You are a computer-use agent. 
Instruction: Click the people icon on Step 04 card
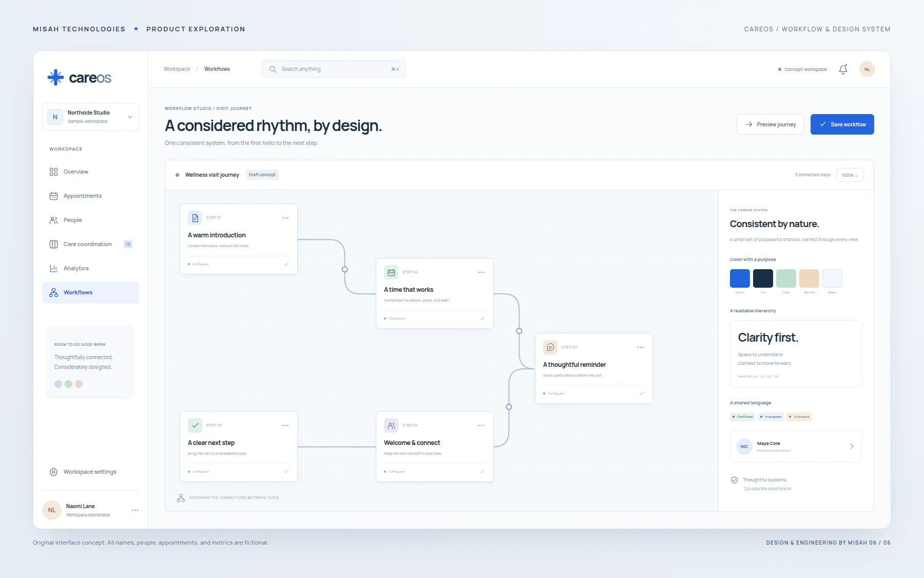click(x=391, y=425)
